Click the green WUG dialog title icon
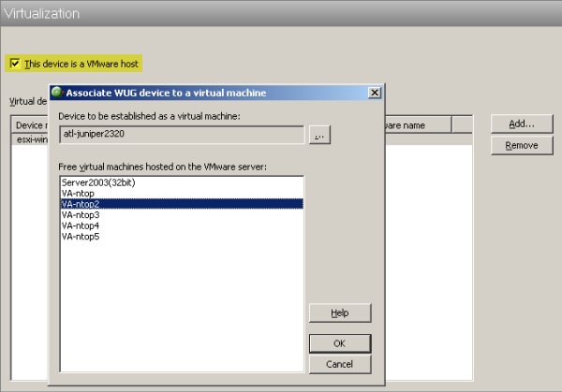The image size is (562, 392). click(x=56, y=93)
